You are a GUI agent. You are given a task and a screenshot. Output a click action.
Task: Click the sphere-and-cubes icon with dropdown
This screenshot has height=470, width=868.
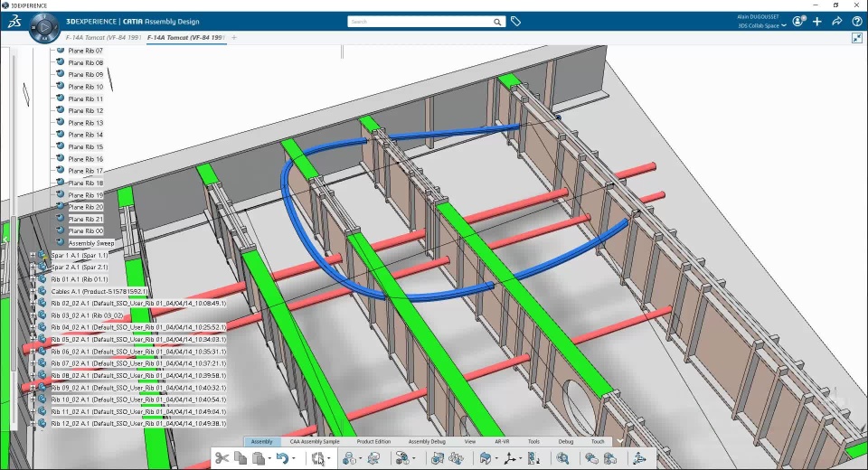pos(402,458)
